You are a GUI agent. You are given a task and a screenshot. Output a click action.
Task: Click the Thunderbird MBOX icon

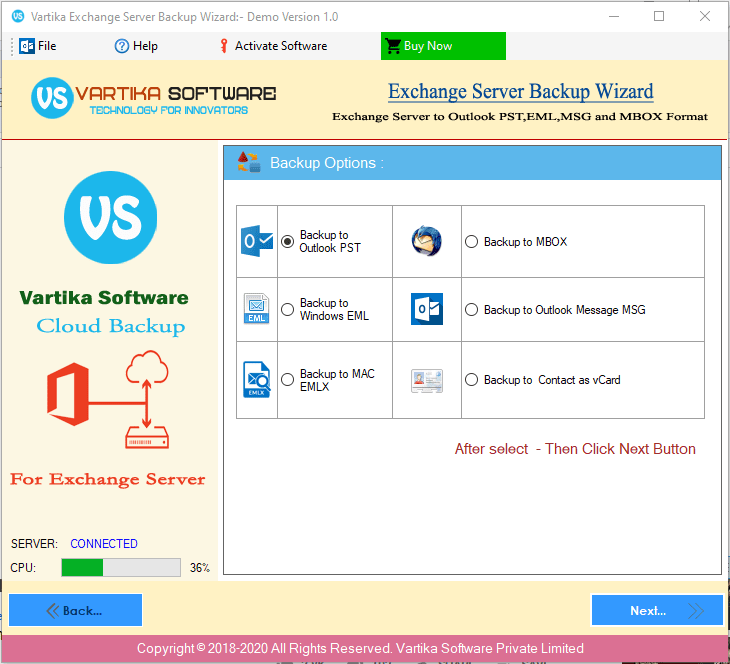coord(426,241)
